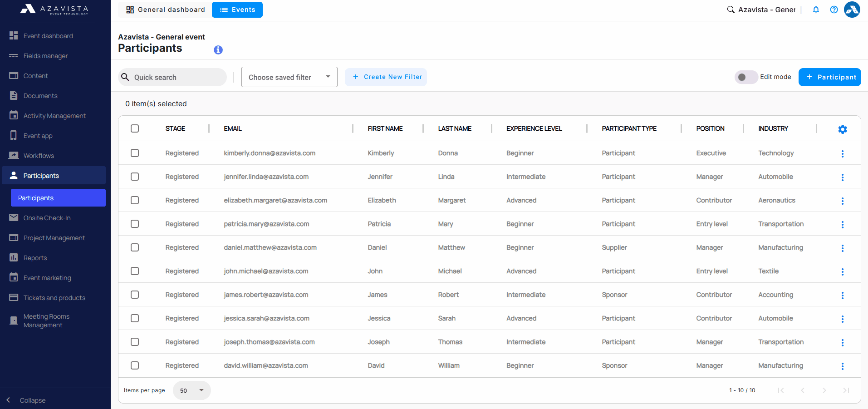Viewport: 868px width, 409px height.
Task: Open table column settings gear
Action: pyautogui.click(x=843, y=129)
